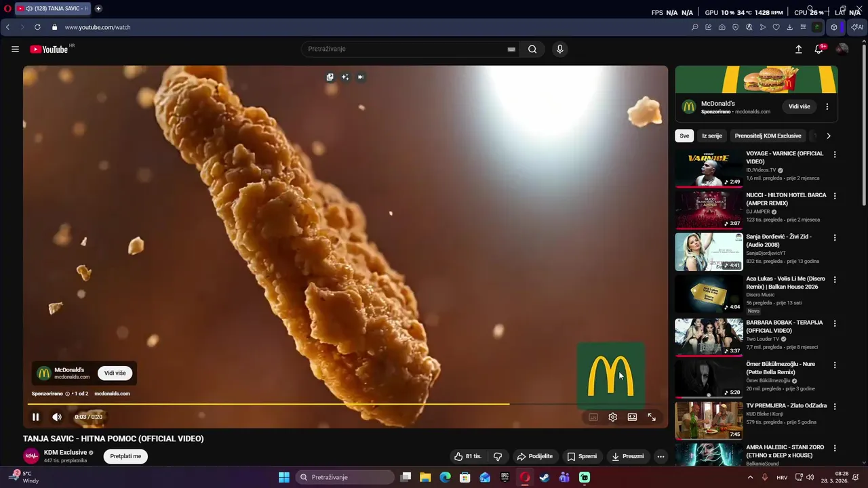Open the upload/create video icon
Viewport: 868px width, 488px height.
click(798, 49)
